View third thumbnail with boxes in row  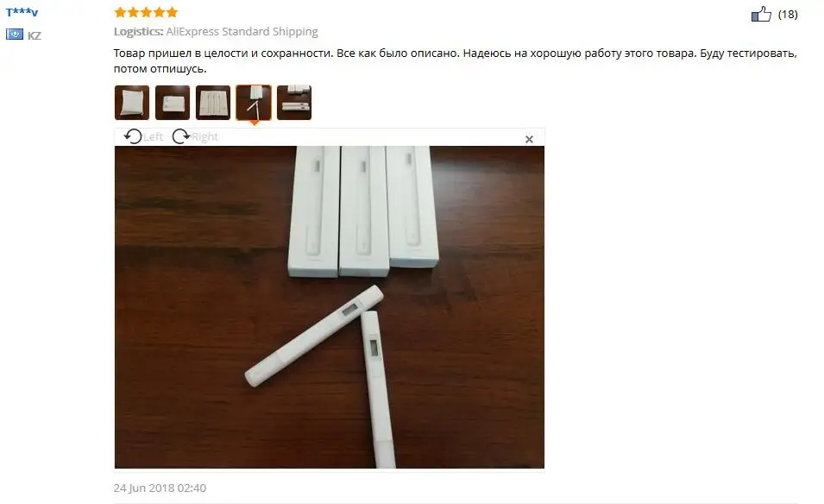213,103
